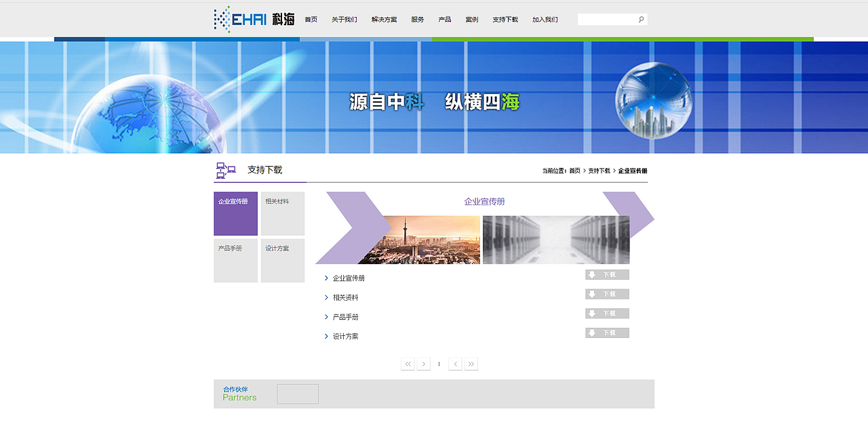Select the 产品手册 category tile
Viewport: 868px width, 422px height.
coord(235,260)
